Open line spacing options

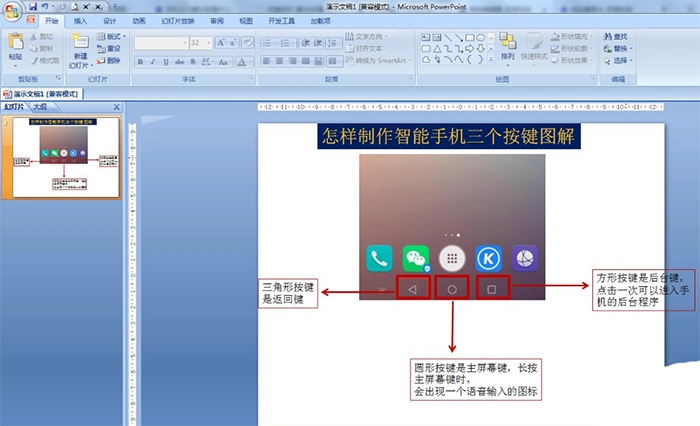[333, 43]
